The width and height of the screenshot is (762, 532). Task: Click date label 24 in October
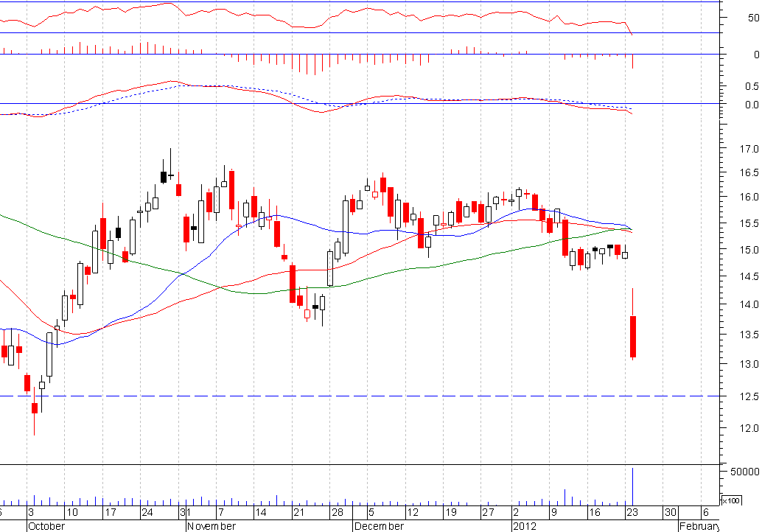click(x=147, y=512)
